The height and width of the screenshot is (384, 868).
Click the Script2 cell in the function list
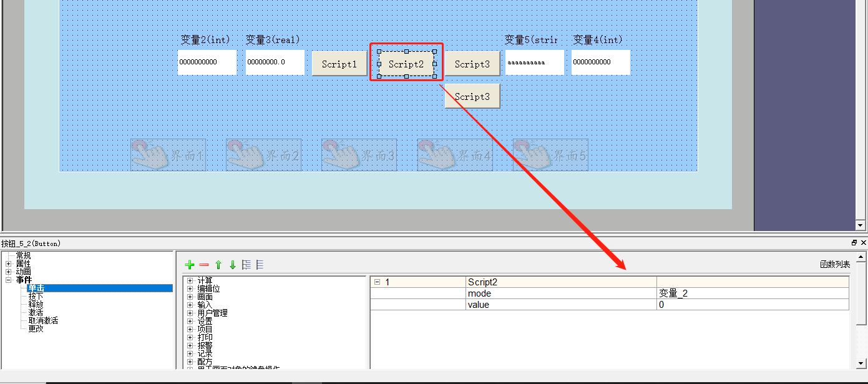pyautogui.click(x=561, y=282)
